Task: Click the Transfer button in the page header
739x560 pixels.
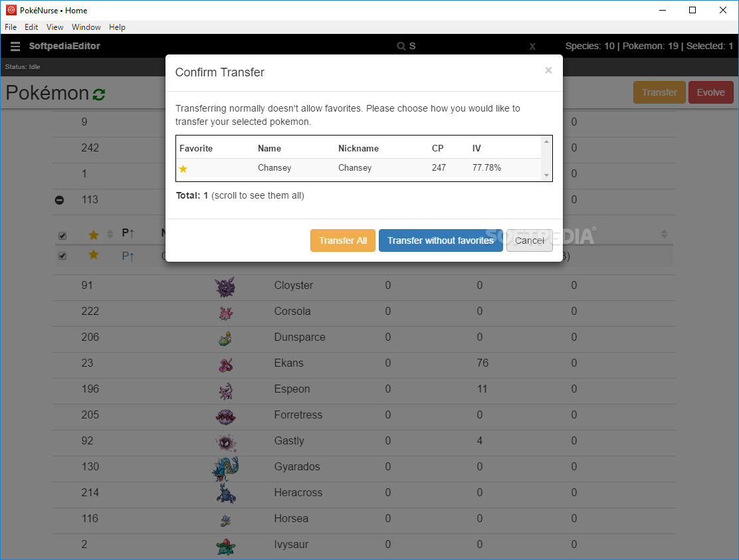Action: (659, 92)
